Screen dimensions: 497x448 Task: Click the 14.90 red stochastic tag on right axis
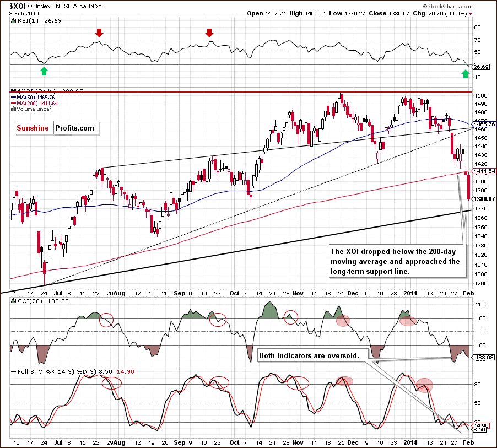481,425
